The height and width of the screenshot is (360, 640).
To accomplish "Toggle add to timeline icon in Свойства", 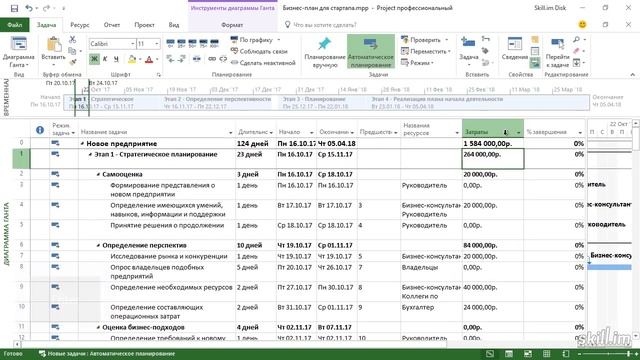I will tap(535, 63).
